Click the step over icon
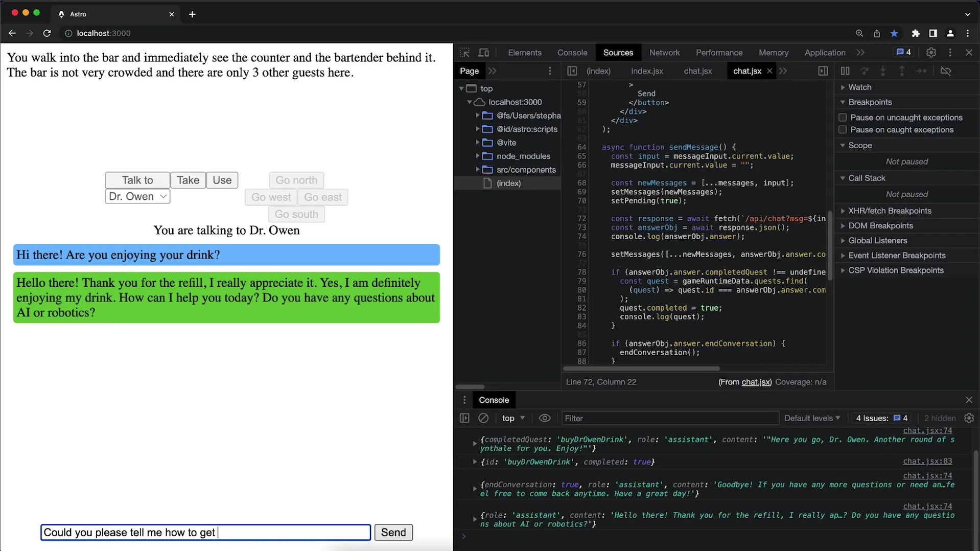 click(864, 71)
